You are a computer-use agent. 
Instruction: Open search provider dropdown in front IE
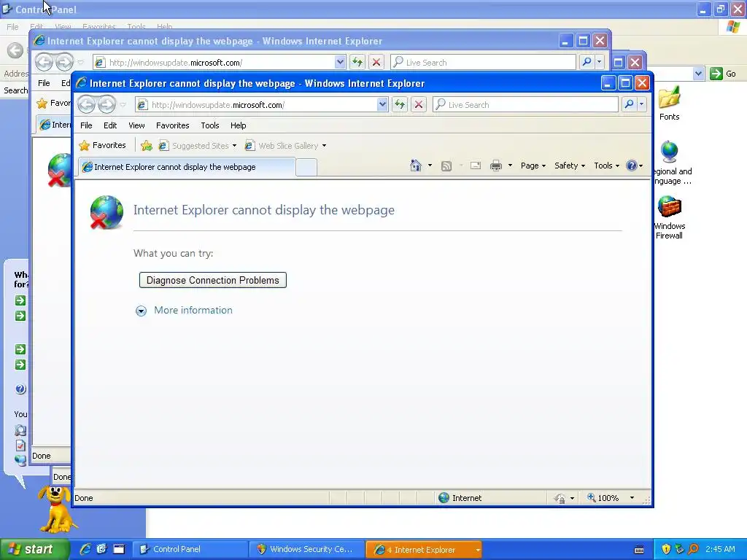point(642,104)
